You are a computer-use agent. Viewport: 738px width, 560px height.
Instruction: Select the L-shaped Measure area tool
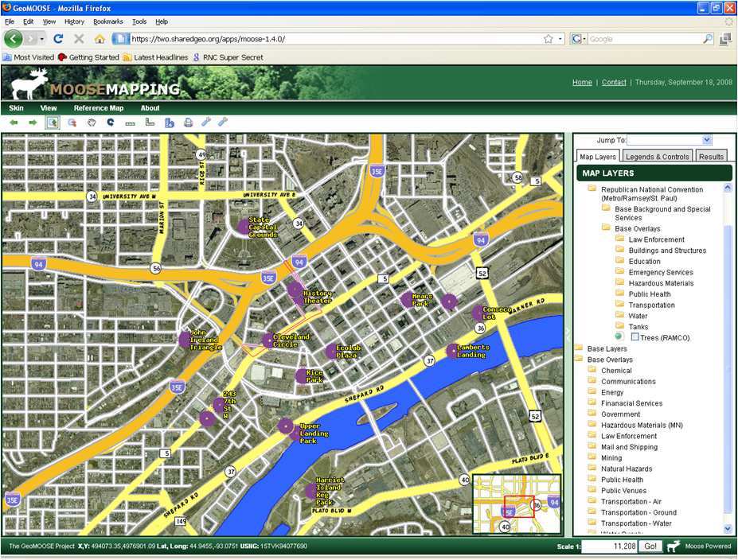click(150, 122)
